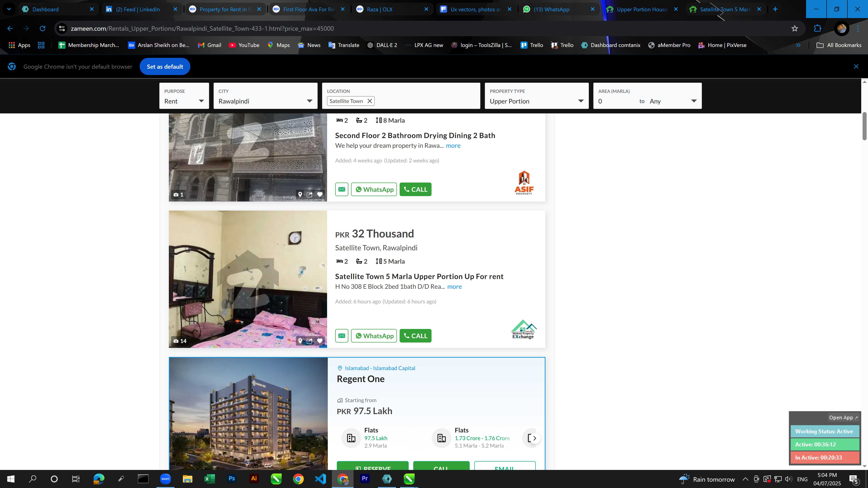
Task: Share the 32 Thousand listing via share icon
Action: tap(309, 341)
